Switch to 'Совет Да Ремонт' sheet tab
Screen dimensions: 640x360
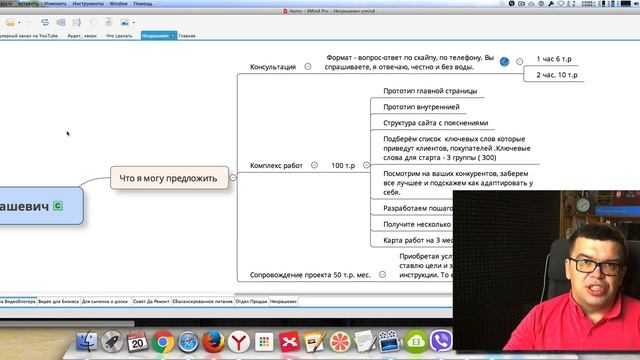tap(151, 301)
